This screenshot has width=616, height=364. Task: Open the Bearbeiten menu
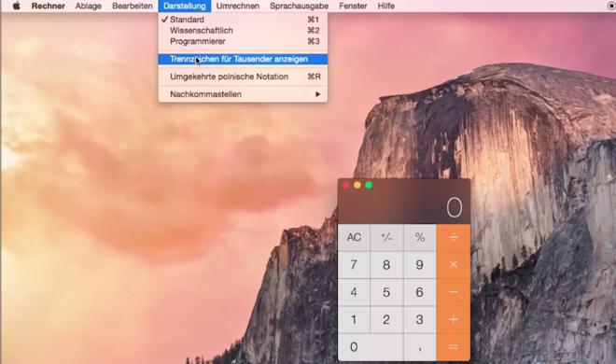(x=133, y=6)
